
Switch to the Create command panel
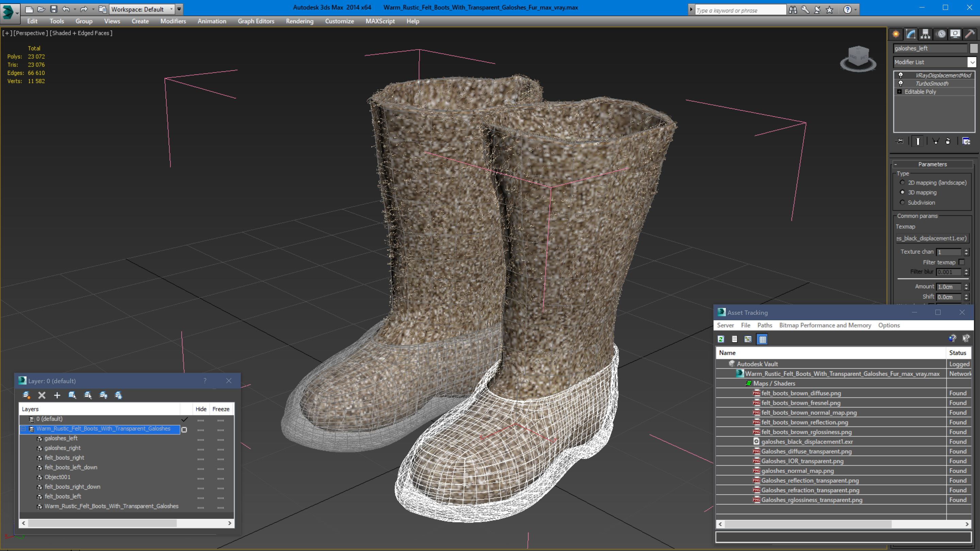(x=896, y=34)
